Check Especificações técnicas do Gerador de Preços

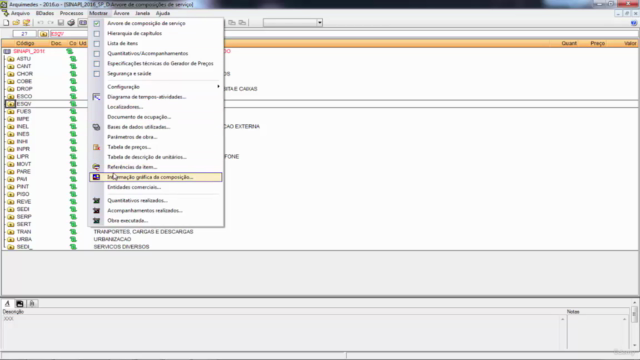[96, 64]
